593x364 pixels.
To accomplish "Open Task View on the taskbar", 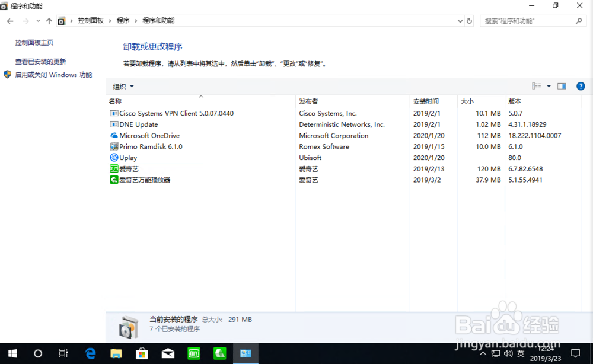I will [x=63, y=353].
